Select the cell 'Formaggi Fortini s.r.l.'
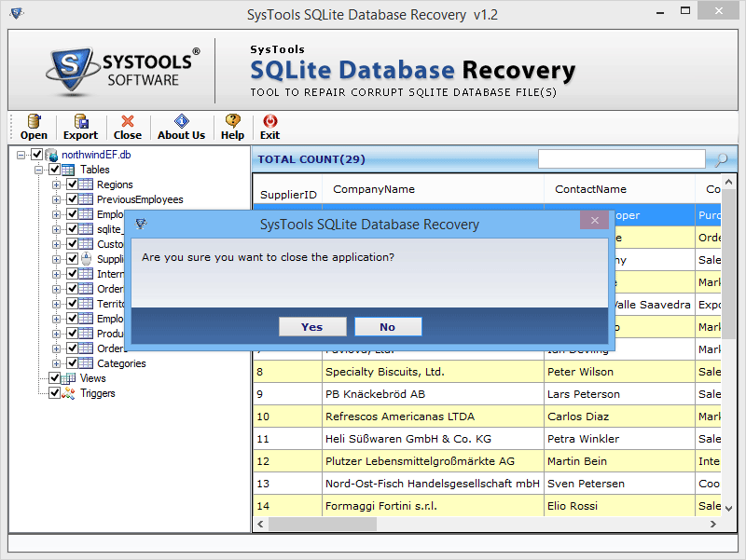Viewport: 746px width, 560px height. [433, 506]
